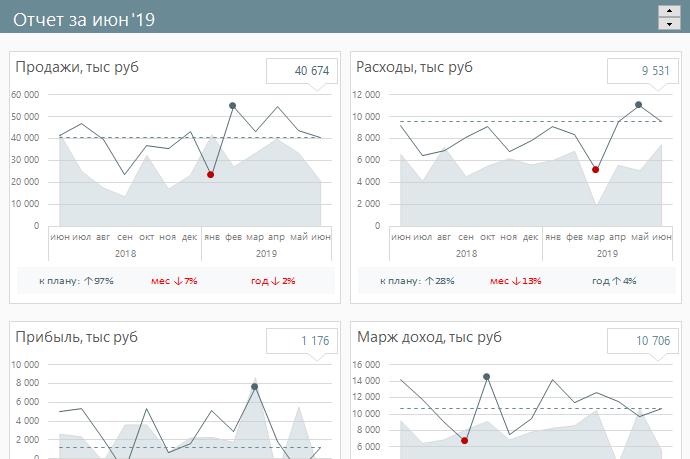Click сен month label on Продажи chart
This screenshot has height=459, width=690.
pyautogui.click(x=125, y=237)
